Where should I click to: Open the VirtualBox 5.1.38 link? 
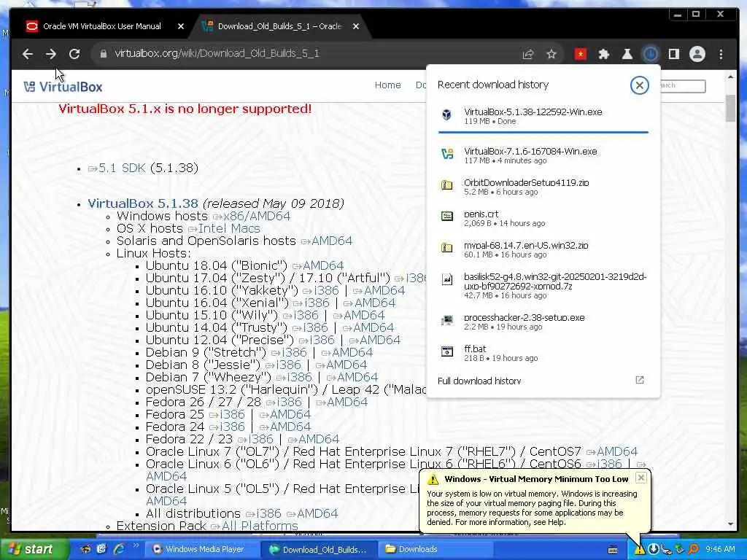coord(143,203)
